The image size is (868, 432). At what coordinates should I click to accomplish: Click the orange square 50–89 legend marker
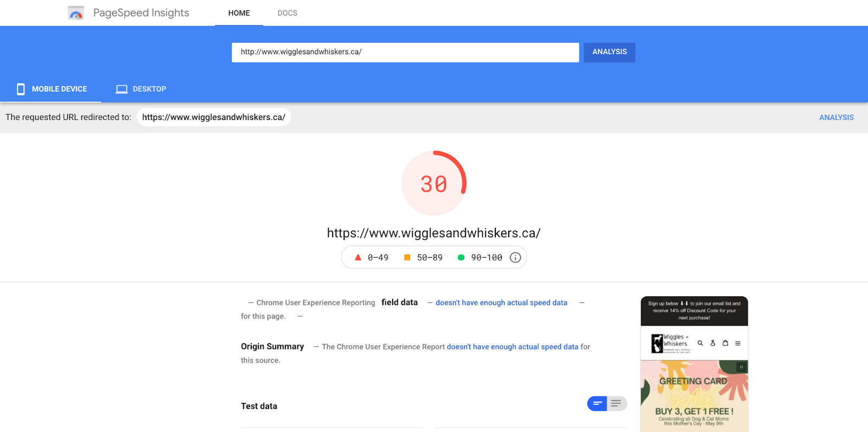click(407, 258)
